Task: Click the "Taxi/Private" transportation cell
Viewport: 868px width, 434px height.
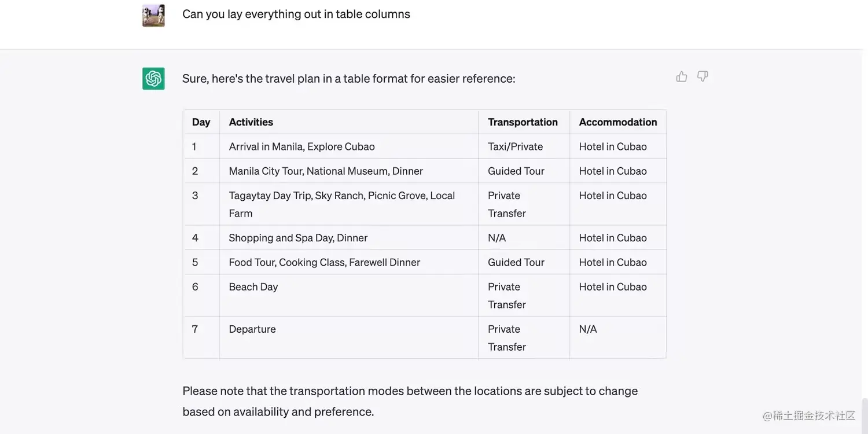Action: [515, 147]
